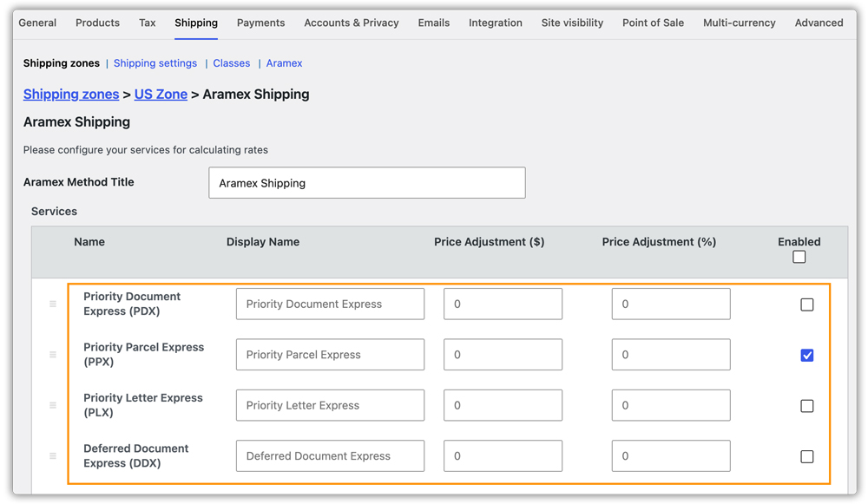Viewport: 868px width, 504px height.
Task: Click Priority Letter Express (PLX) service name
Action: [143, 405]
